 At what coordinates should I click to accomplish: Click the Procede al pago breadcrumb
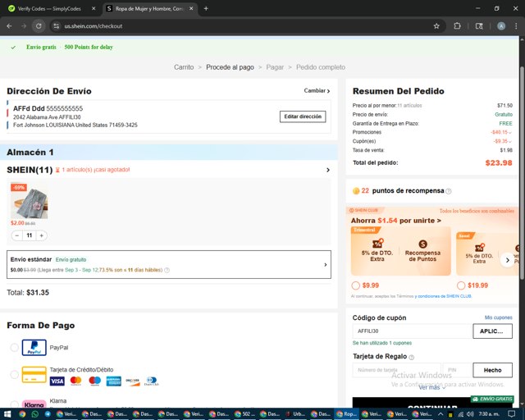point(230,67)
